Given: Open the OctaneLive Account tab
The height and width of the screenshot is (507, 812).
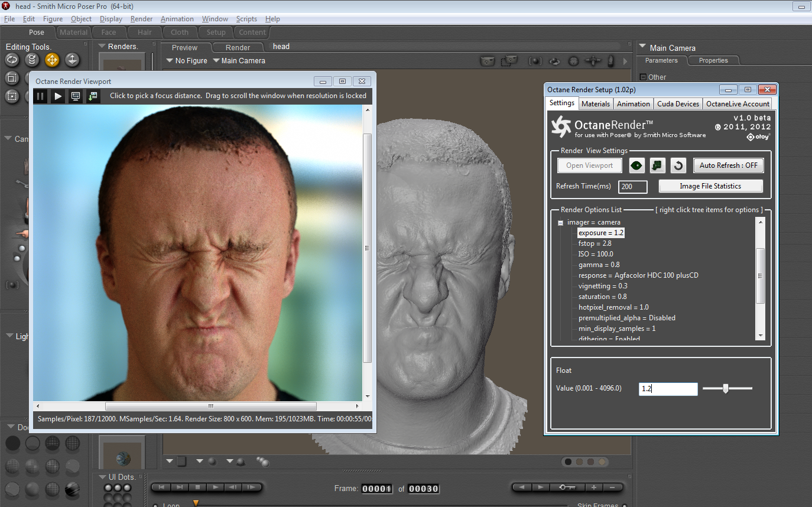Looking at the screenshot, I should pos(738,103).
